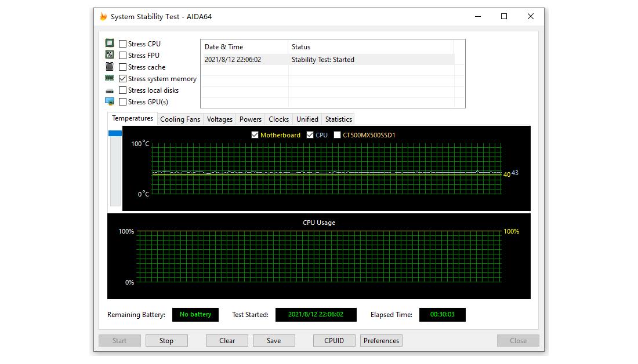Enable the Stress local disks checkbox
This screenshot has width=638, height=364.
[122, 90]
